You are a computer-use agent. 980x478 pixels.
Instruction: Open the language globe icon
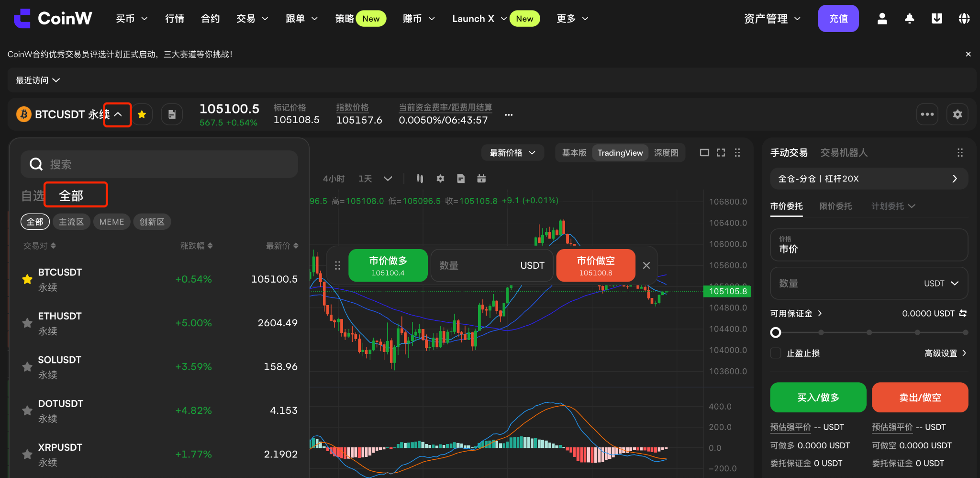coord(964,18)
